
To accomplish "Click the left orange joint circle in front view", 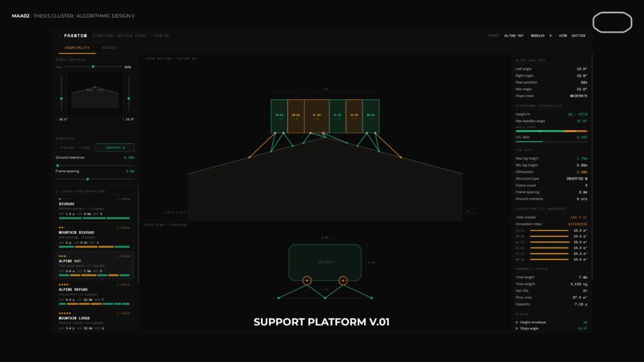I will pos(307,281).
